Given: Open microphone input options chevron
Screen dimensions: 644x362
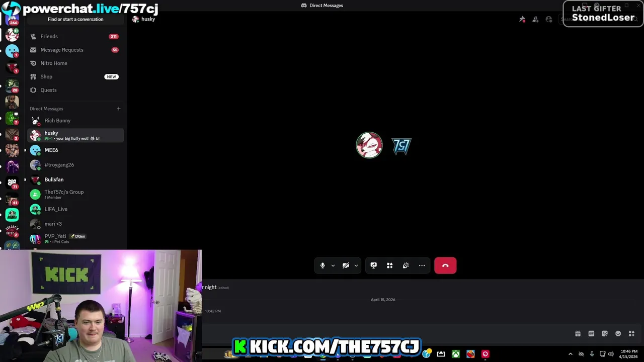Looking at the screenshot, I should (333, 265).
